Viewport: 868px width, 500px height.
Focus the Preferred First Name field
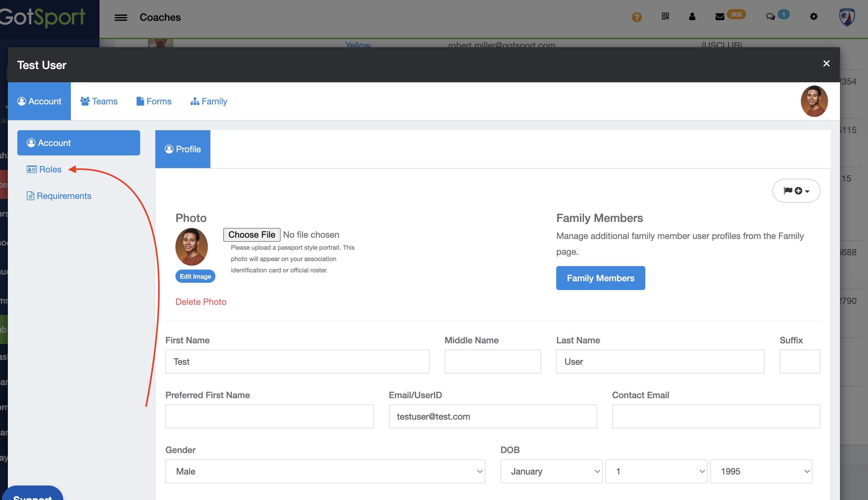269,416
